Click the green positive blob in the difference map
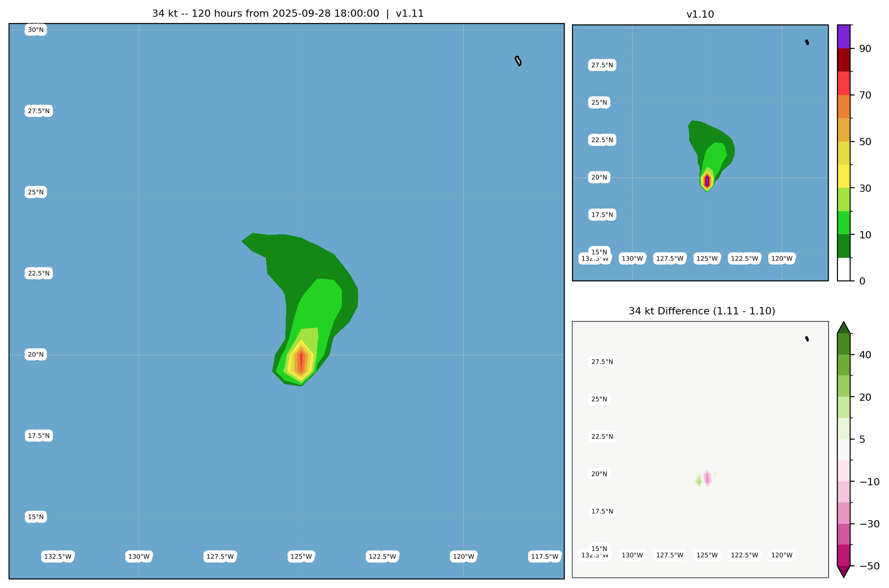Screen dimensions: 889x588 [x=699, y=481]
